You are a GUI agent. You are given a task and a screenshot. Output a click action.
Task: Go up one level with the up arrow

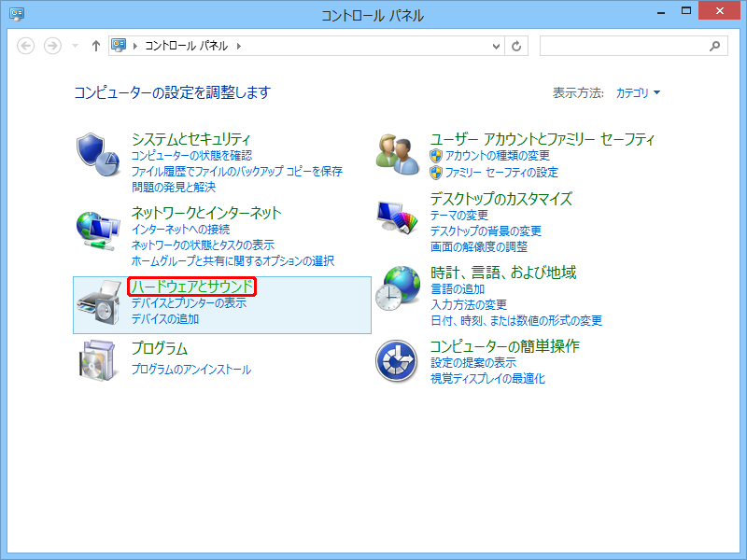(96, 46)
